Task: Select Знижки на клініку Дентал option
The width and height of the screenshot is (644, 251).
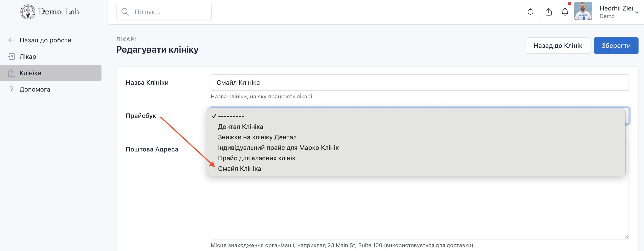Action: [x=257, y=137]
